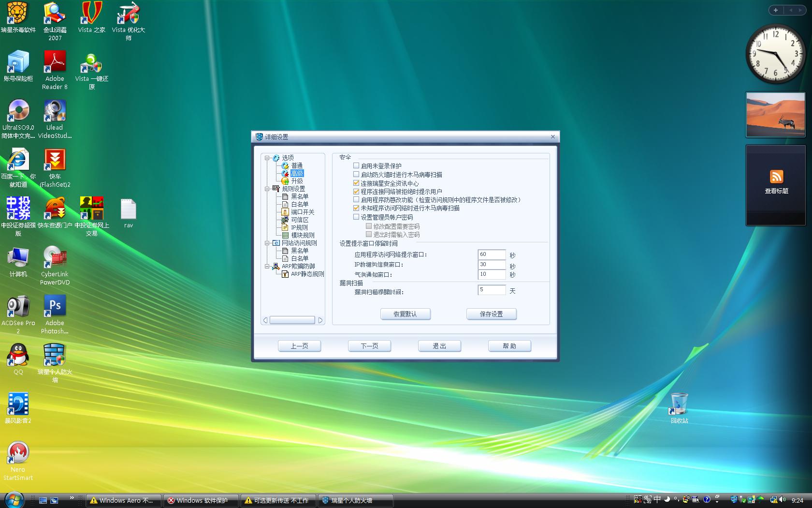Uncheck 连接瑞星安全资讯中心 option

pyautogui.click(x=356, y=183)
